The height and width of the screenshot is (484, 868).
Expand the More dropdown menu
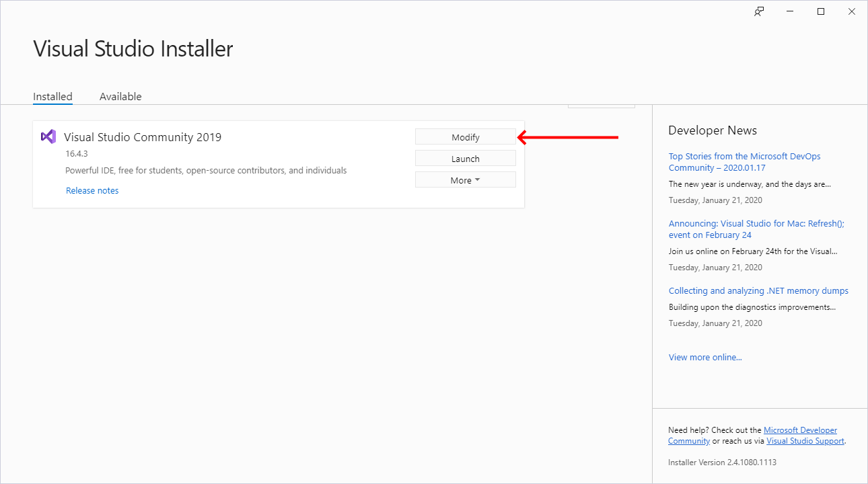466,180
